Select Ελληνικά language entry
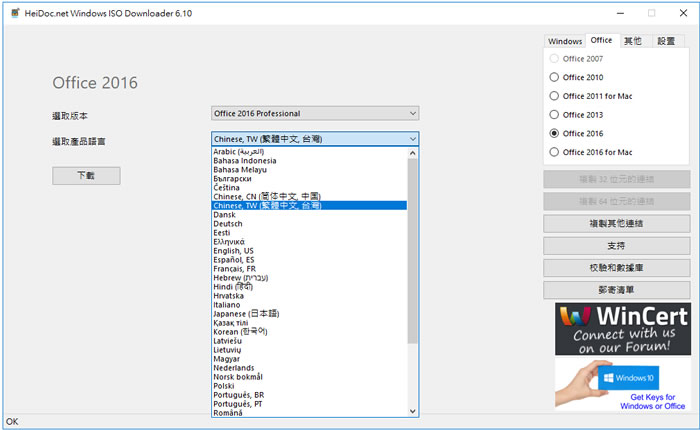This screenshot has height=430, width=700. pos(309,242)
